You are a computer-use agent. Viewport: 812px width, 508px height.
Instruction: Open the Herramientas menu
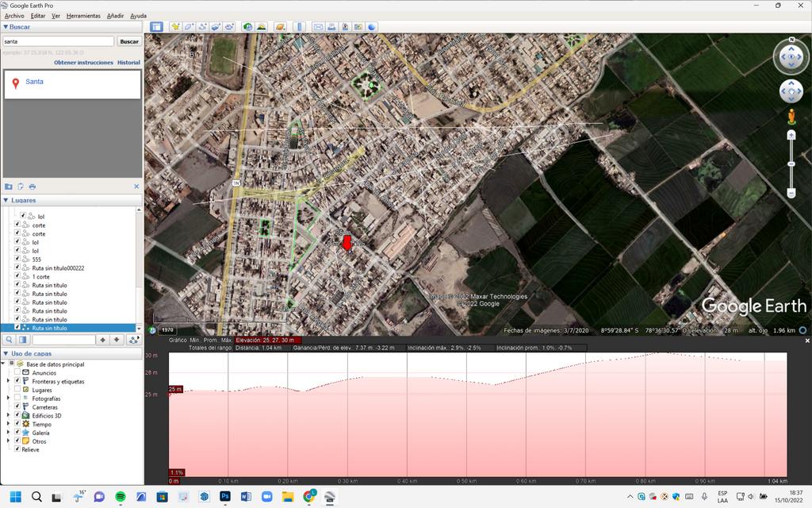83,16
